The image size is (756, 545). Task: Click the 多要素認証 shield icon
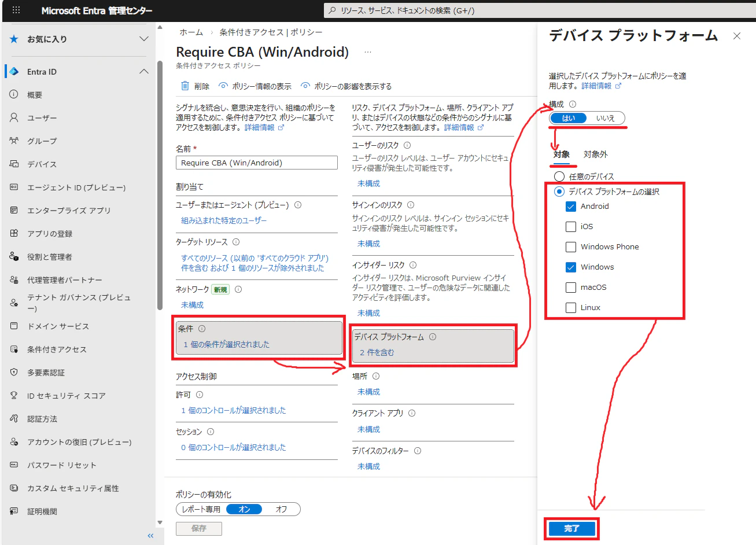tap(14, 372)
